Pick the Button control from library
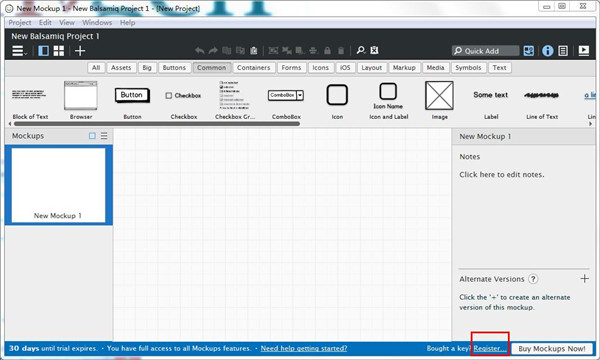600x360 pixels. (x=132, y=100)
